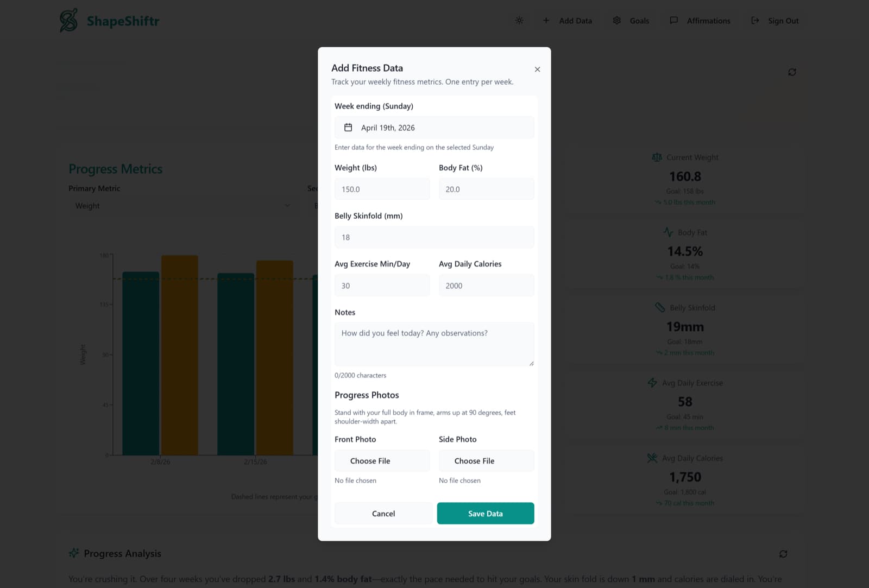
Task: Click the refresh icon for Progress Analysis
Action: pyautogui.click(x=783, y=554)
